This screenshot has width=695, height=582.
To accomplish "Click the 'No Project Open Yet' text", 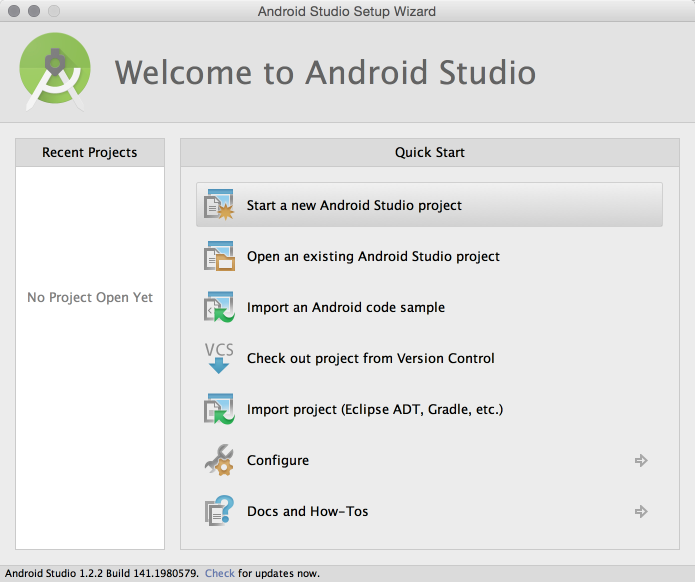I will click(90, 297).
